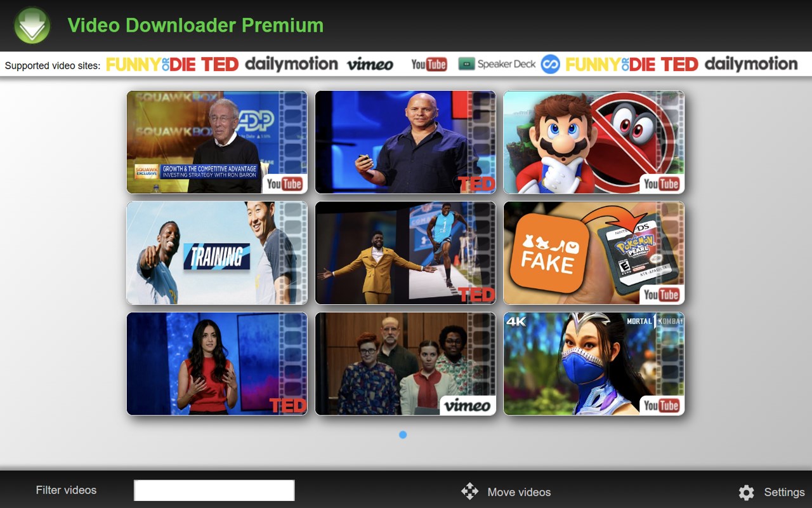
Task: Click TED badge on bald speaker thumbnail
Action: tap(476, 184)
